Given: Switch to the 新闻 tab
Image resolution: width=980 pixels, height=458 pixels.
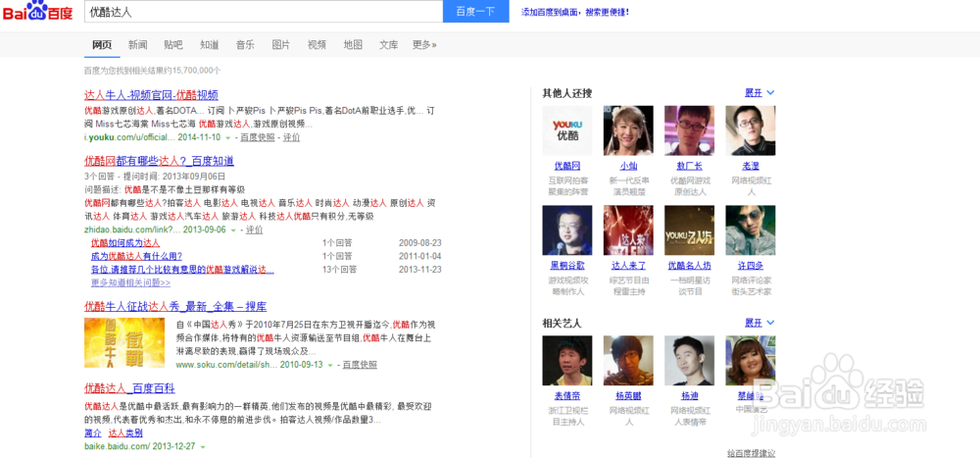Looking at the screenshot, I should click(x=137, y=44).
